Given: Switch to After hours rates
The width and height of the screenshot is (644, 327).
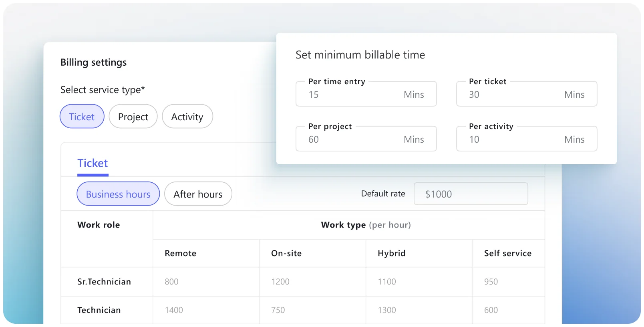Looking at the screenshot, I should coord(198,194).
